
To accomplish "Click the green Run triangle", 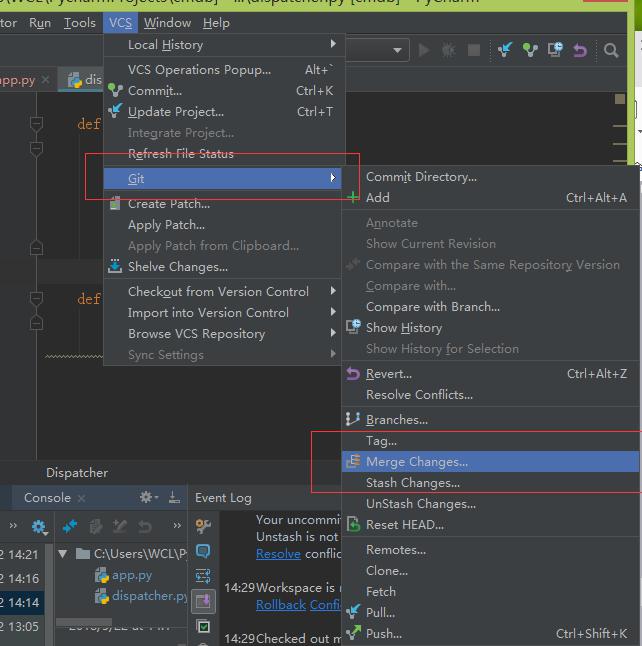I will (x=424, y=50).
